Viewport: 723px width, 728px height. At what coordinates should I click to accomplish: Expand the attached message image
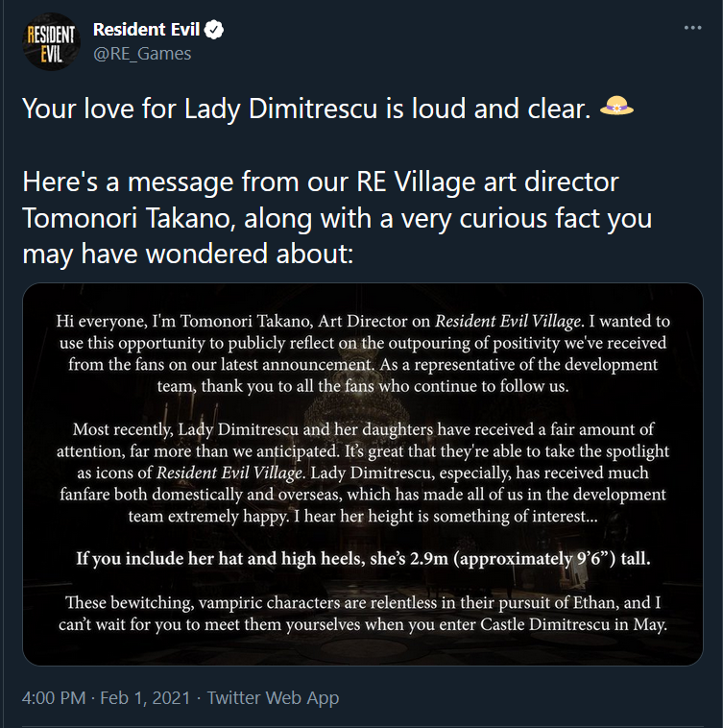(x=363, y=473)
